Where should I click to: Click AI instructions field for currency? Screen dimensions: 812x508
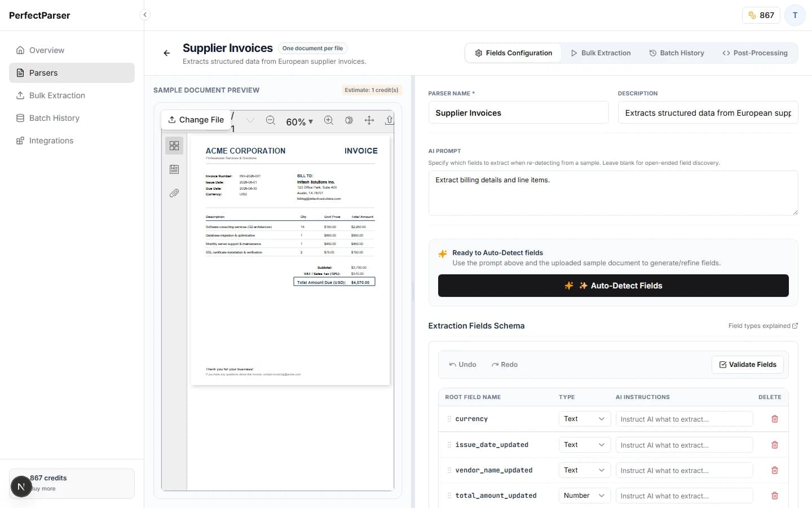pyautogui.click(x=684, y=419)
